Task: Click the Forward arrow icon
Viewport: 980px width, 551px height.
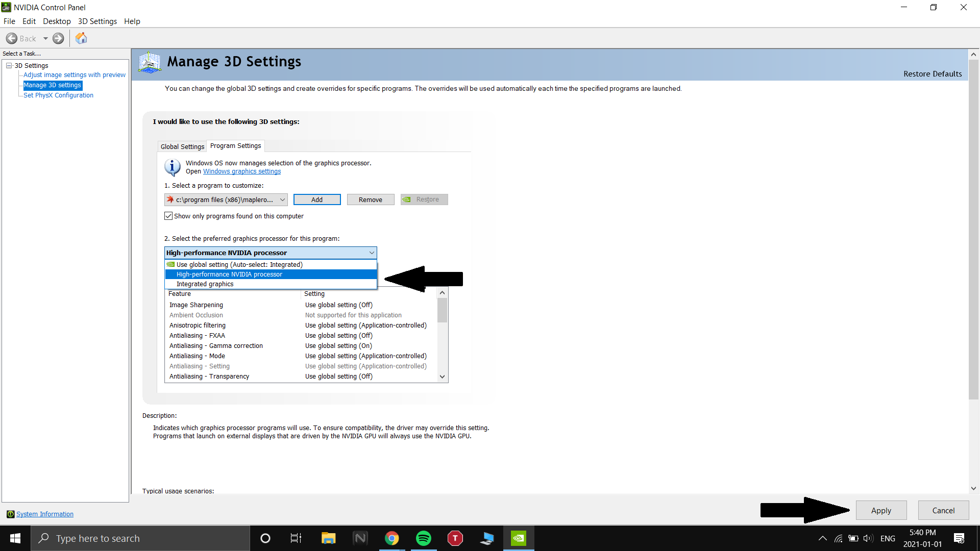Action: (59, 38)
